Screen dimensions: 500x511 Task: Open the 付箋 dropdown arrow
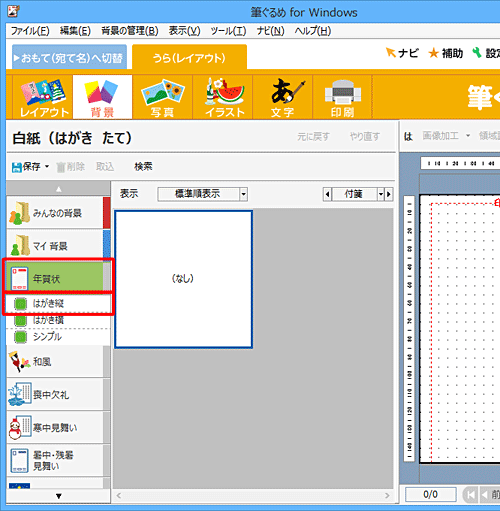[x=381, y=194]
